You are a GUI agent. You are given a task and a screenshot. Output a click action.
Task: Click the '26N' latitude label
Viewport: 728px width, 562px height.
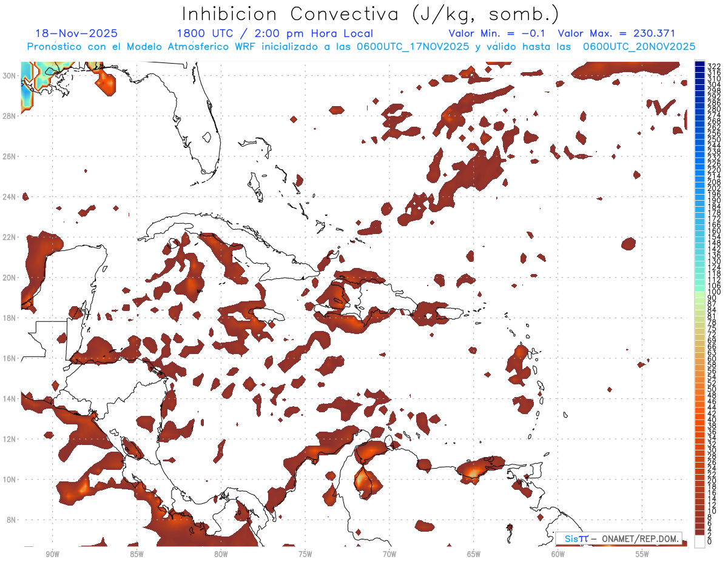pos(9,156)
